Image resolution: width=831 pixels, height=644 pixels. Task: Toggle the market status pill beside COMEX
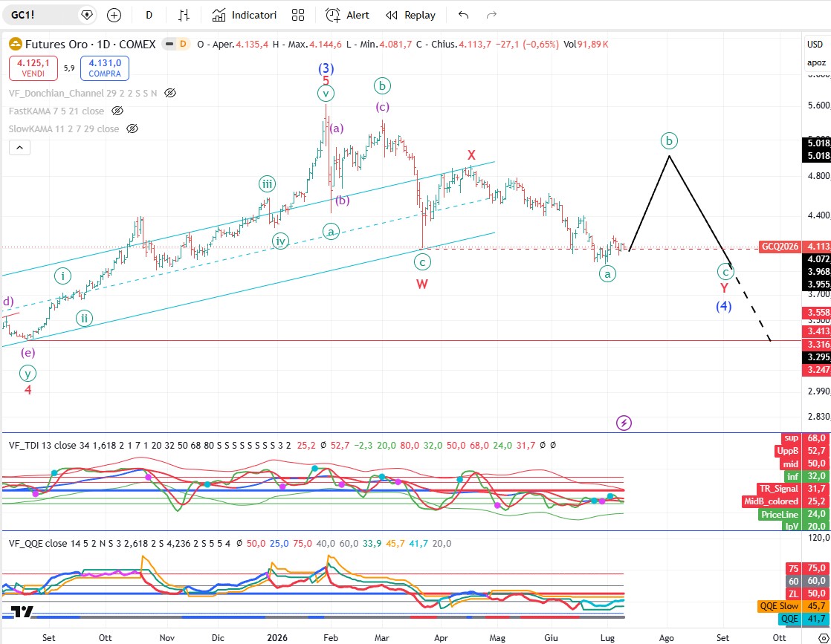click(169, 45)
